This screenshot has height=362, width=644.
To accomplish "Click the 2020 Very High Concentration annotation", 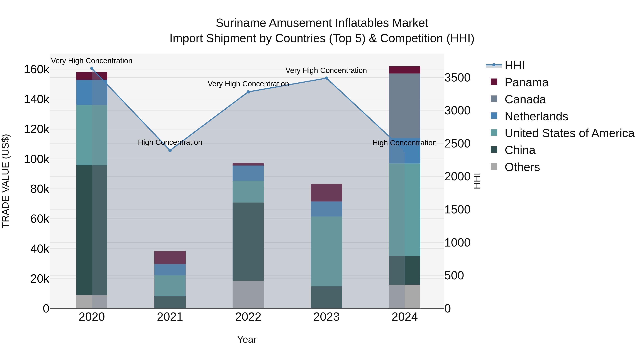I will click(x=92, y=61).
